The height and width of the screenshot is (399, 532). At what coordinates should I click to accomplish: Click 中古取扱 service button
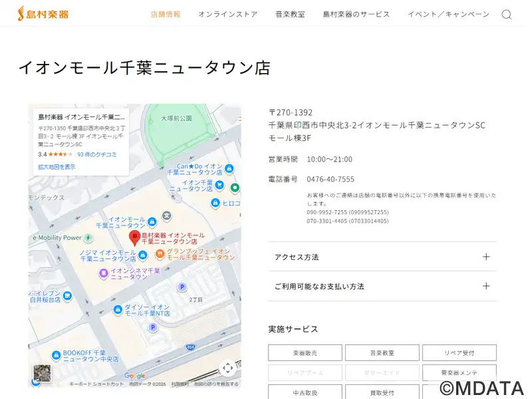click(305, 392)
